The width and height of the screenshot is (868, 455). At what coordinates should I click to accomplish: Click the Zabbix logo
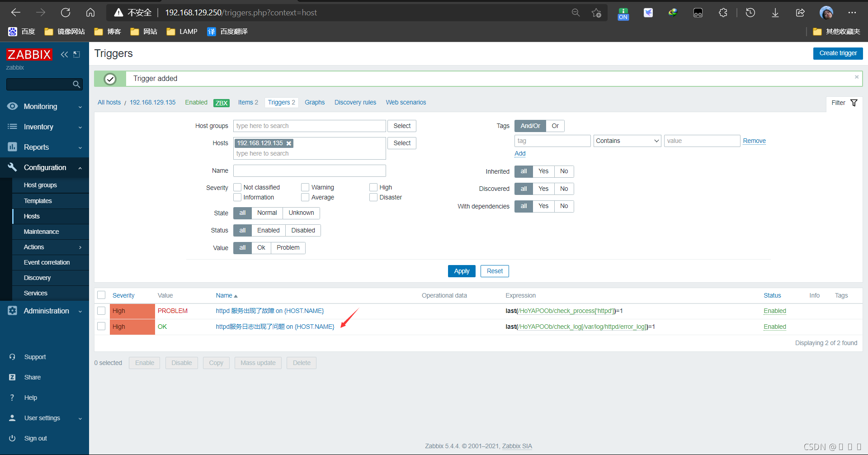coord(29,55)
